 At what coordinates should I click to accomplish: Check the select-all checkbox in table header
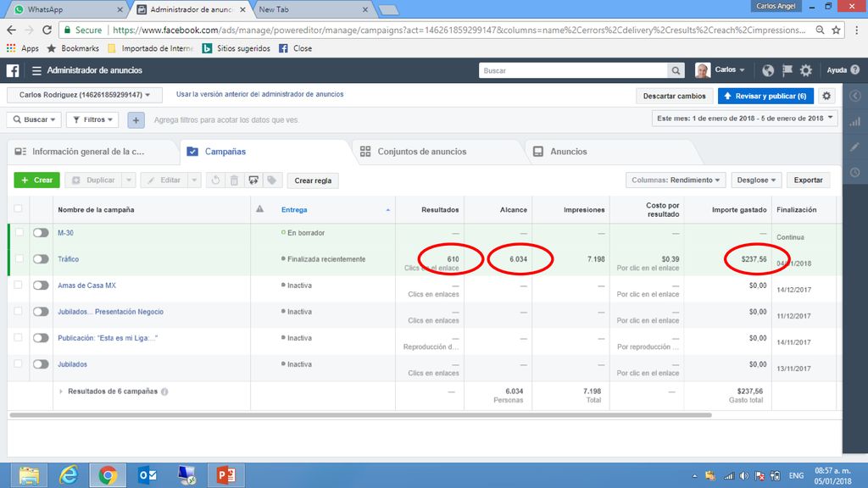[x=19, y=208]
